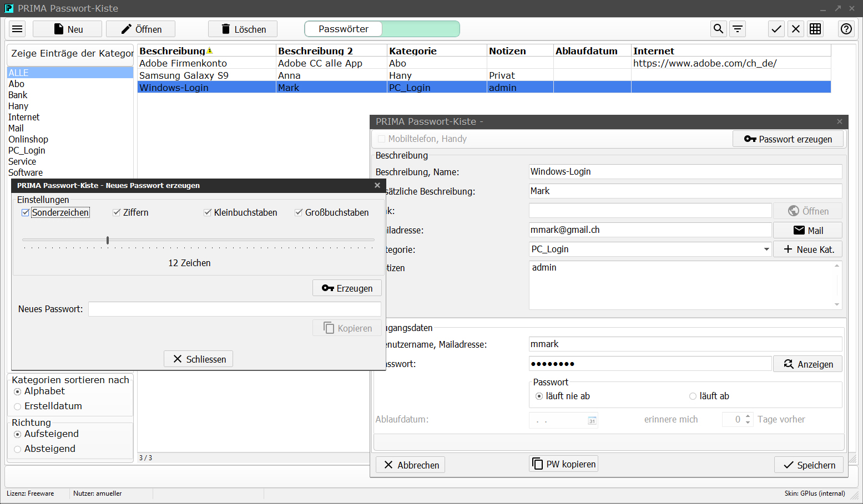Select the Mail category in the sidebar
Image resolution: width=863 pixels, height=504 pixels.
[x=70, y=128]
